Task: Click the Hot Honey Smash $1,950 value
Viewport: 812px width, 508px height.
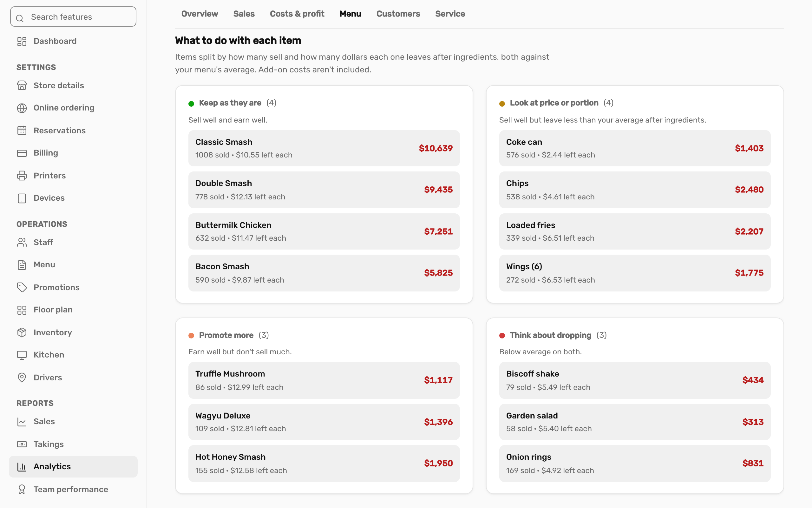Action: tap(438, 463)
